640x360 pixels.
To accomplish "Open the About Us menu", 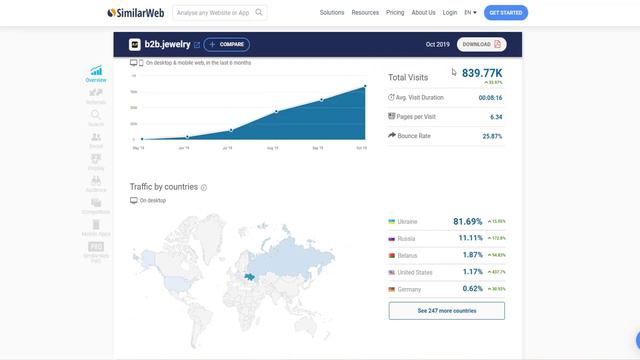I will (x=423, y=13).
